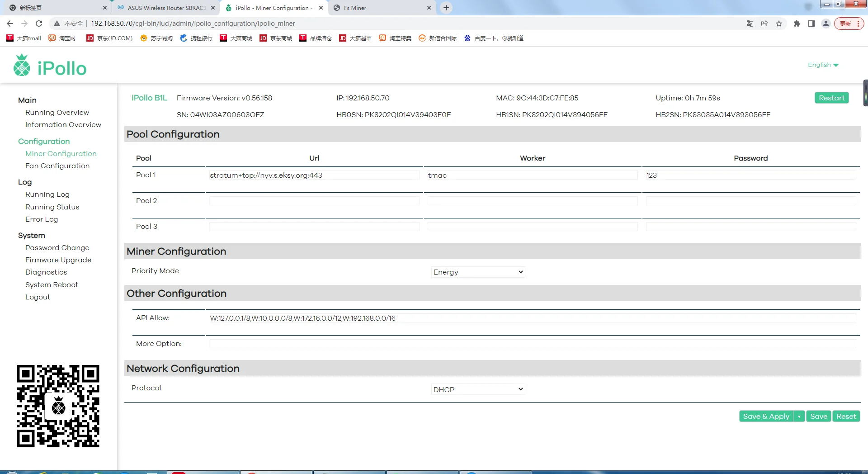Viewport: 868px width, 474px height.
Task: Open Firmware Upgrade in sidebar
Action: 58,260
